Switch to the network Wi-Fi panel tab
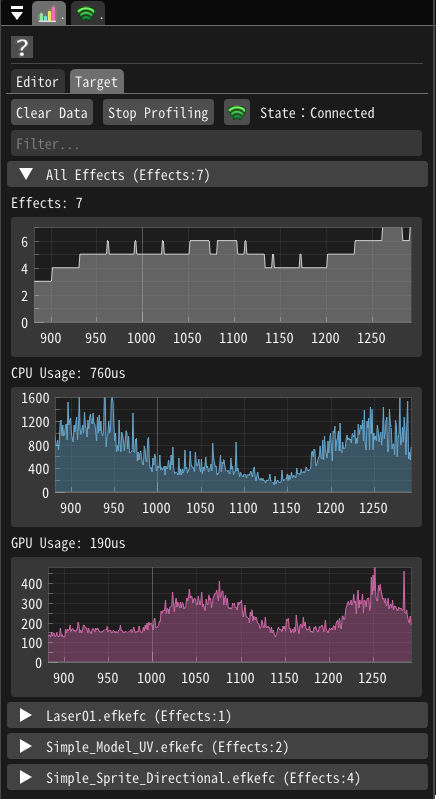 88,14
